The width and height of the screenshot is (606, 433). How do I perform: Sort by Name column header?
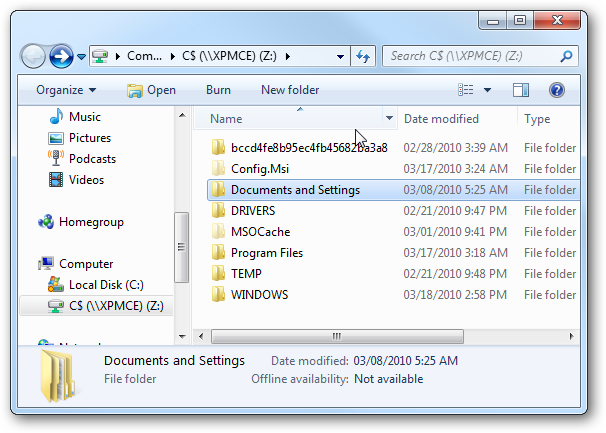click(226, 119)
